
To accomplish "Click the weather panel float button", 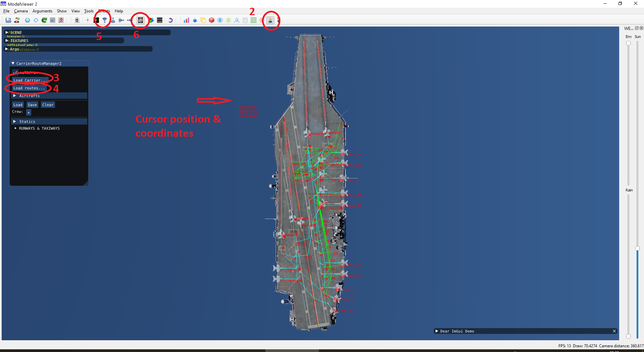I will 637,28.
